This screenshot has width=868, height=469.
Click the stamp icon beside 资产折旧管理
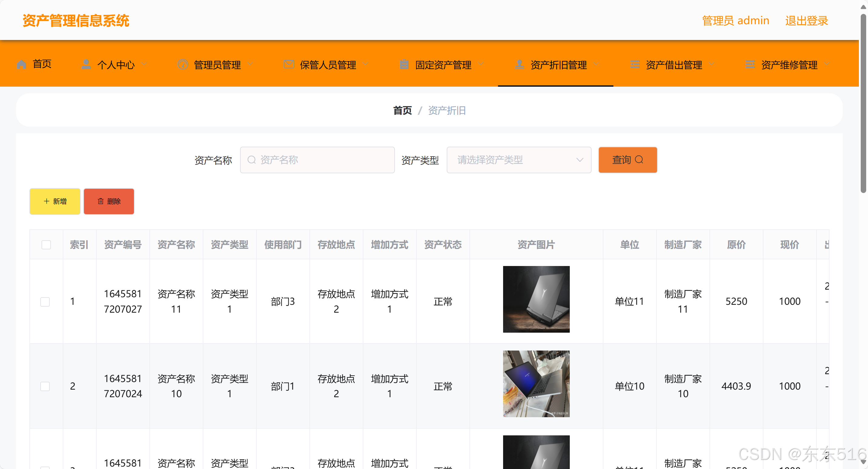(x=519, y=64)
